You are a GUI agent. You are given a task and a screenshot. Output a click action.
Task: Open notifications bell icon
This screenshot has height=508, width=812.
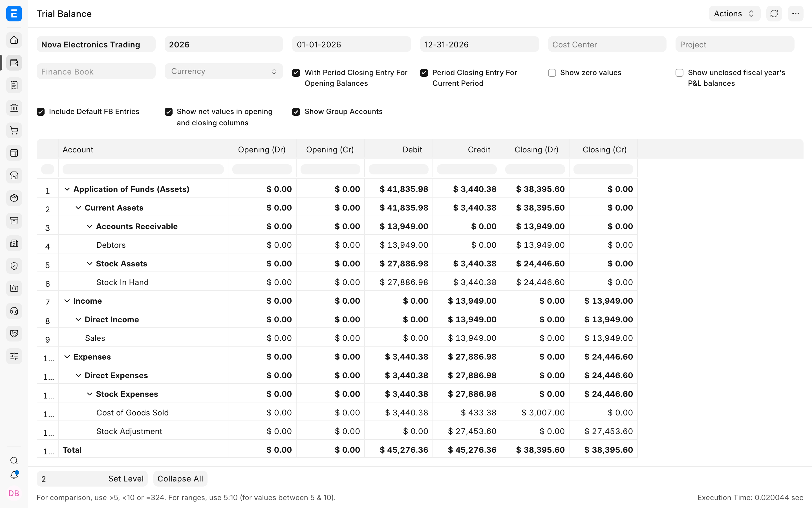pyautogui.click(x=14, y=475)
